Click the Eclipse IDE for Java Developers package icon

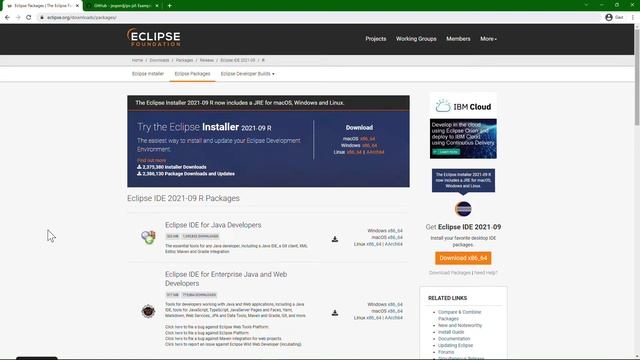[x=148, y=237]
